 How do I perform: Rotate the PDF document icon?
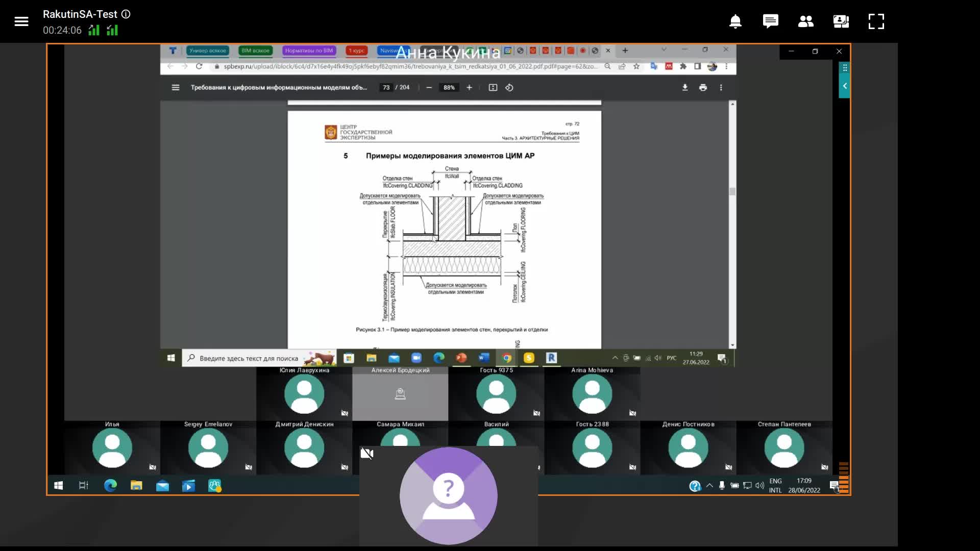(509, 88)
